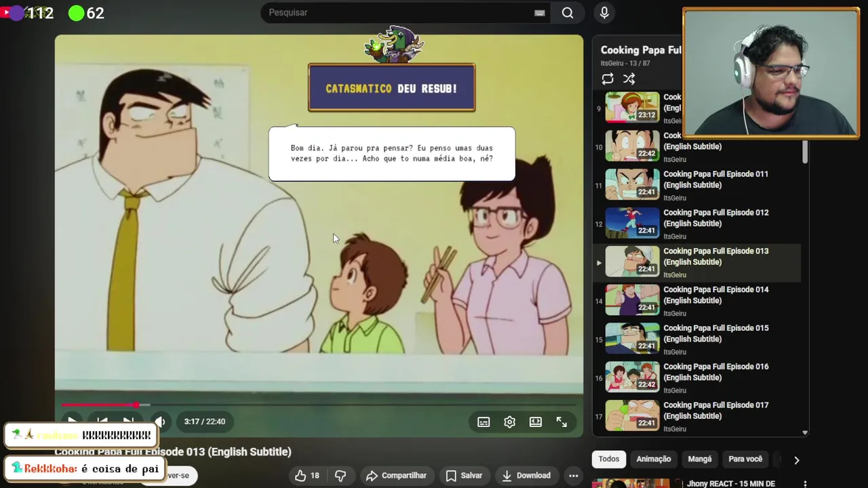Select the Todos filter chip

pyautogui.click(x=609, y=459)
